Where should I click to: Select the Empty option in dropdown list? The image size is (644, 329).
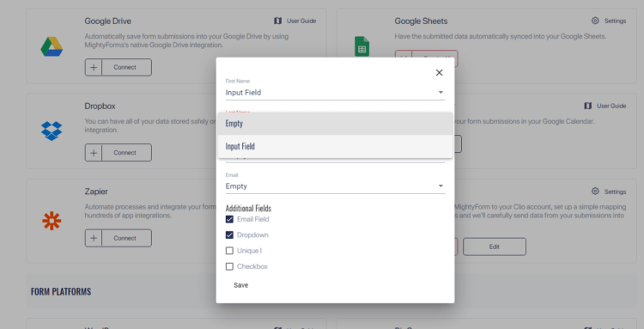pos(335,124)
